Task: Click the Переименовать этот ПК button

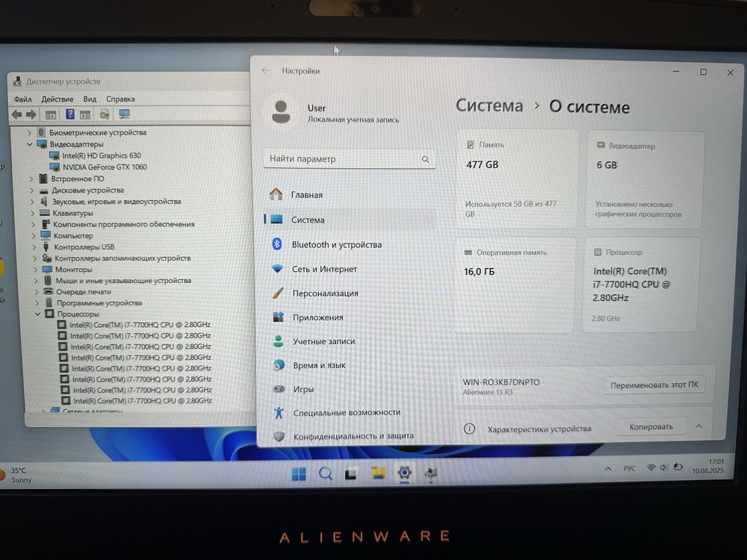Action: coord(654,385)
